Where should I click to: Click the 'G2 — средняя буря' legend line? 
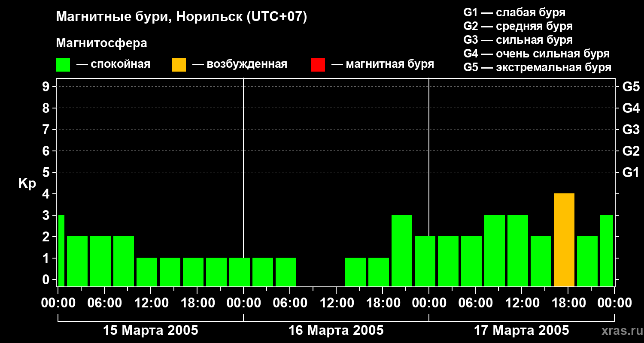(518, 26)
